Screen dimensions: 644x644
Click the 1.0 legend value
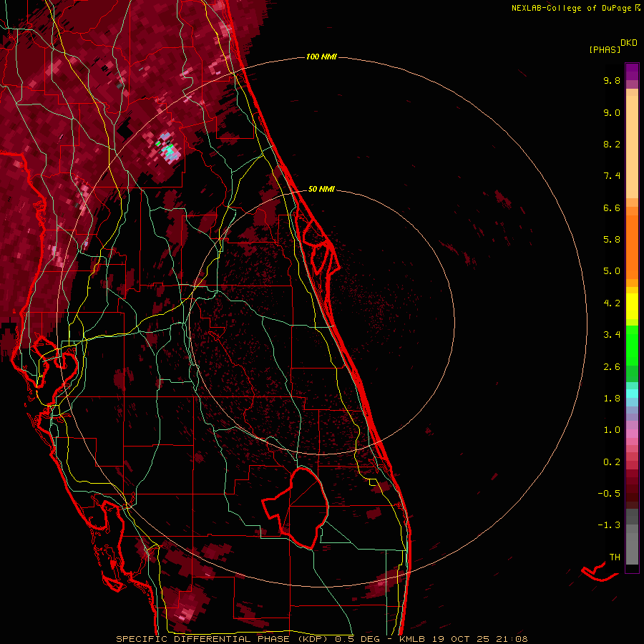click(x=612, y=430)
